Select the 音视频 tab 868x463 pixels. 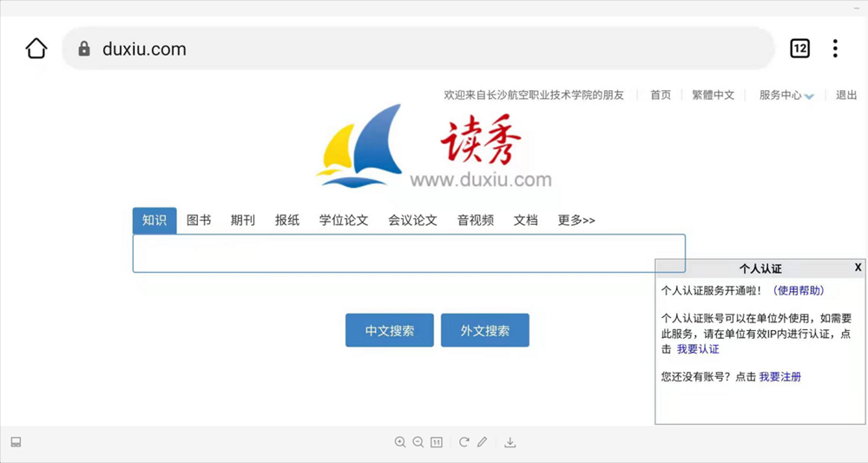coord(476,221)
